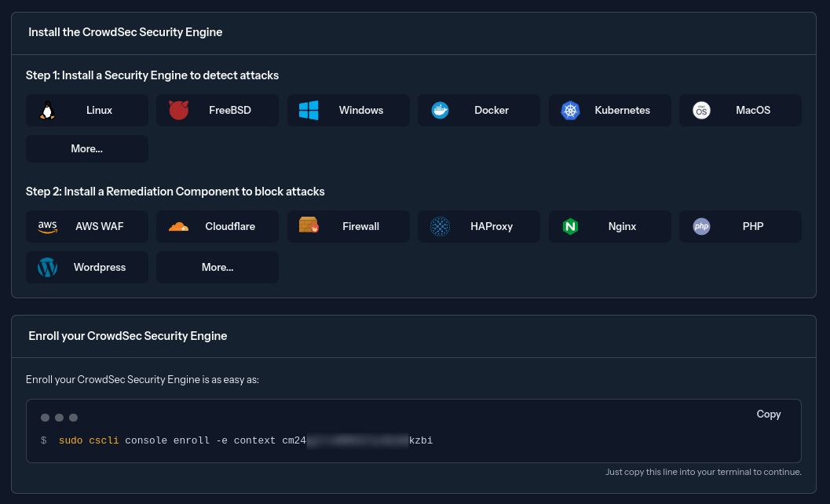Click the Windows logo icon

tap(309, 110)
